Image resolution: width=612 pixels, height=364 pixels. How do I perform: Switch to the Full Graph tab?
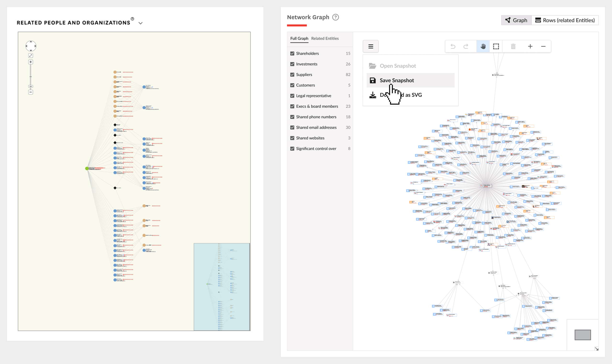pyautogui.click(x=299, y=38)
